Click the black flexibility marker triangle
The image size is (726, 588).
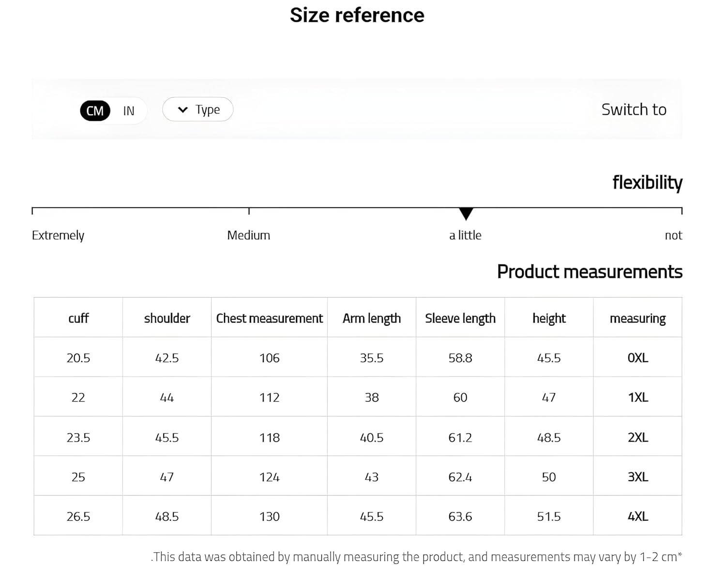point(466,213)
